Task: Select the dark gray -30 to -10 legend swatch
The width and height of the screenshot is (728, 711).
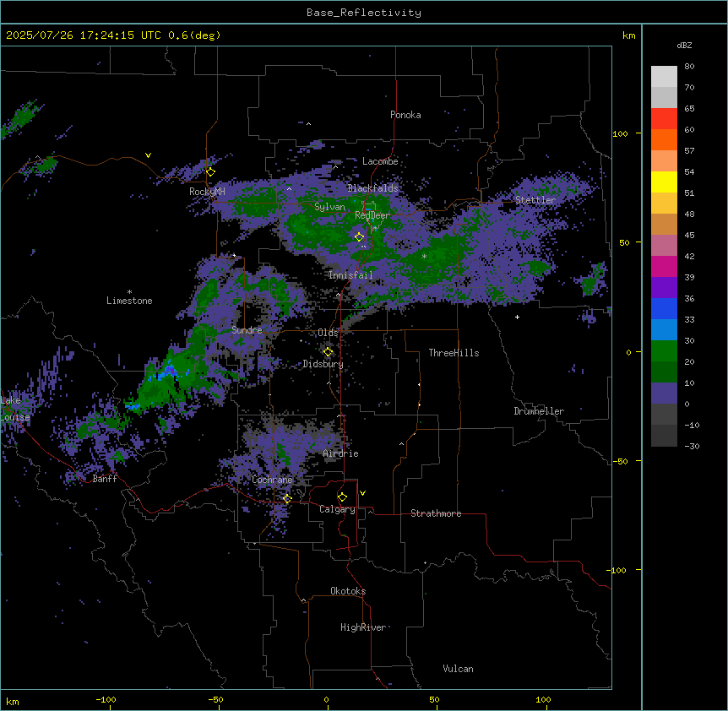Action: (x=664, y=436)
